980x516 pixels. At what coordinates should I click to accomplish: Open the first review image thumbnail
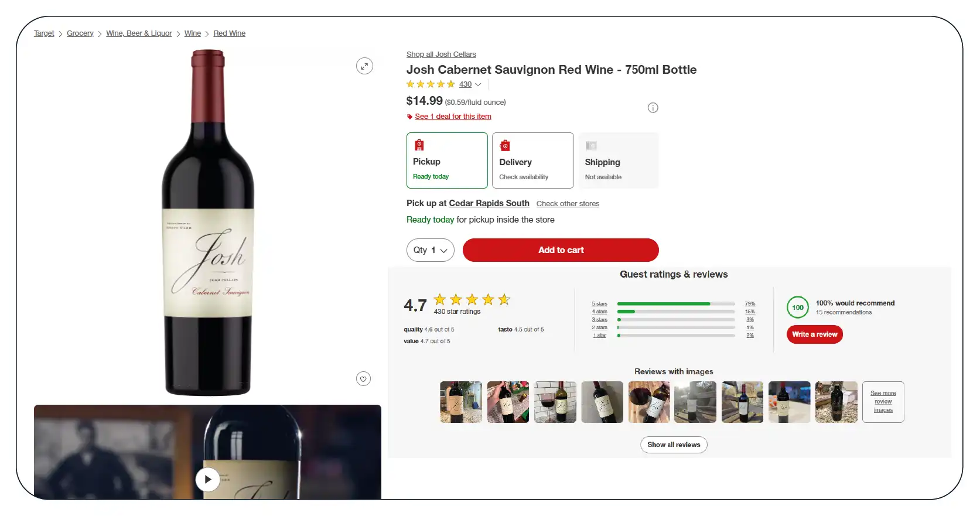pyautogui.click(x=461, y=402)
